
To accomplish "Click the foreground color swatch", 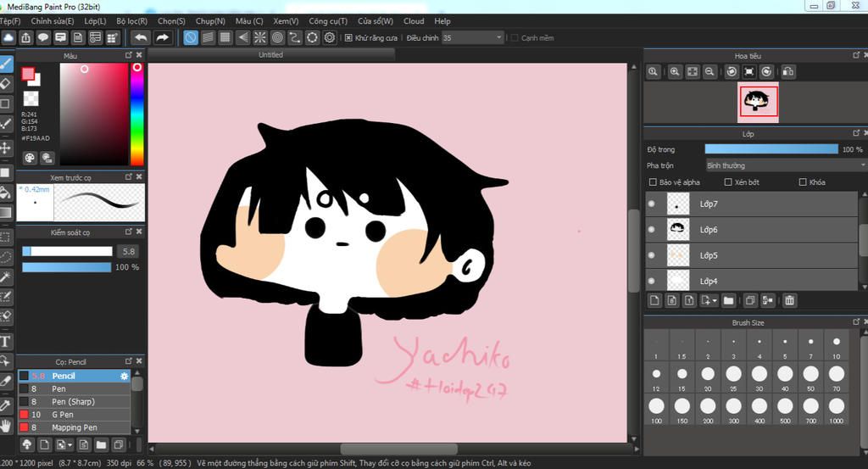I will click(28, 74).
